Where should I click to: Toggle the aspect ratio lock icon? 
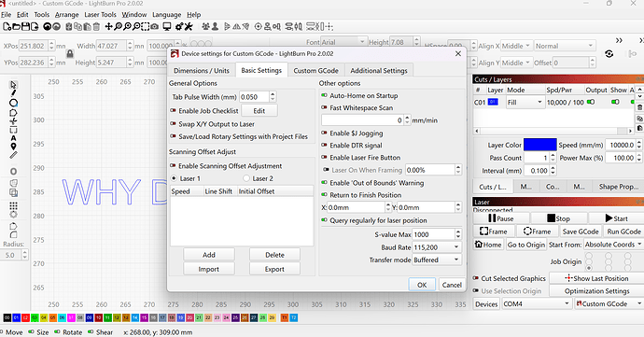click(x=70, y=54)
